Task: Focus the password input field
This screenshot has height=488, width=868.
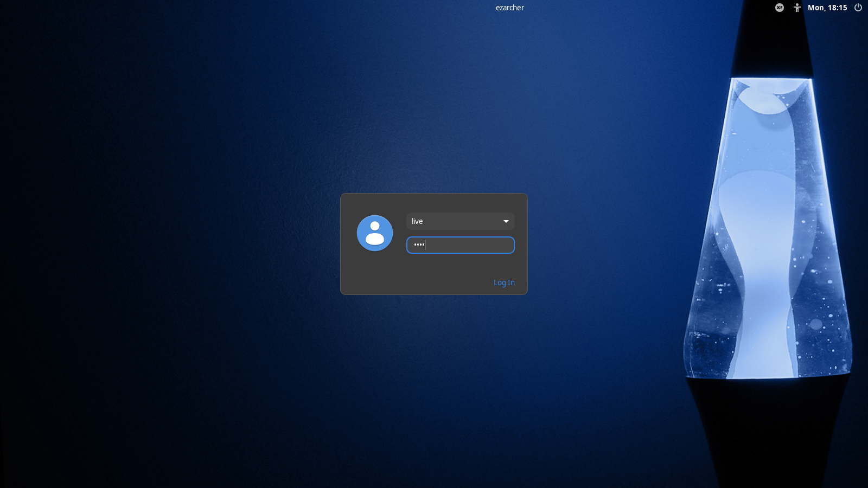Action: 461,245
